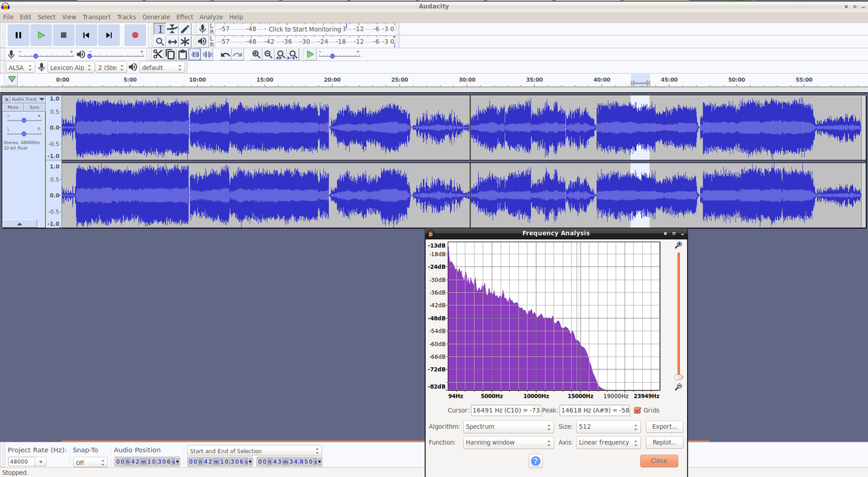Click the Export... button in Frequency Analysis
This screenshot has width=868, height=477.
pos(664,427)
